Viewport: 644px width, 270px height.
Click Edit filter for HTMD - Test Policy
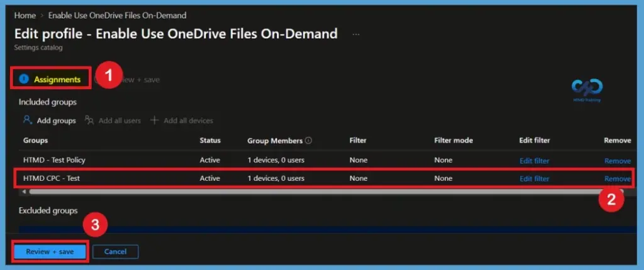(x=535, y=161)
